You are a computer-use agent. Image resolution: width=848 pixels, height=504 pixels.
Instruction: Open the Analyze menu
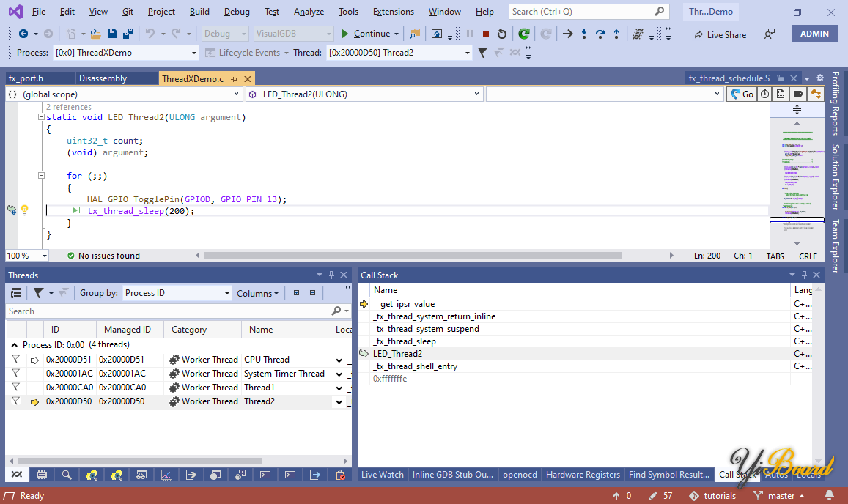pyautogui.click(x=309, y=12)
